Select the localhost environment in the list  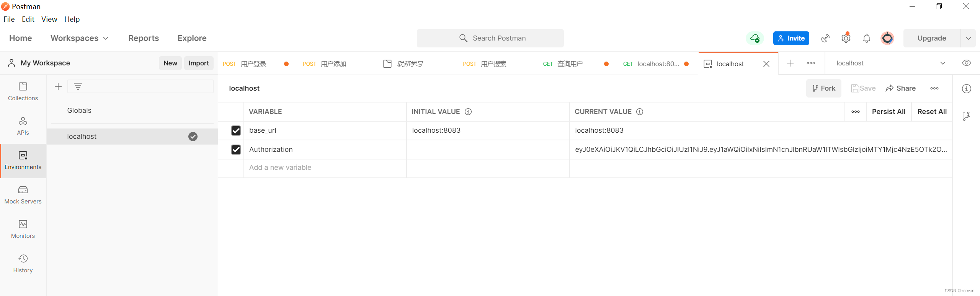(132, 137)
